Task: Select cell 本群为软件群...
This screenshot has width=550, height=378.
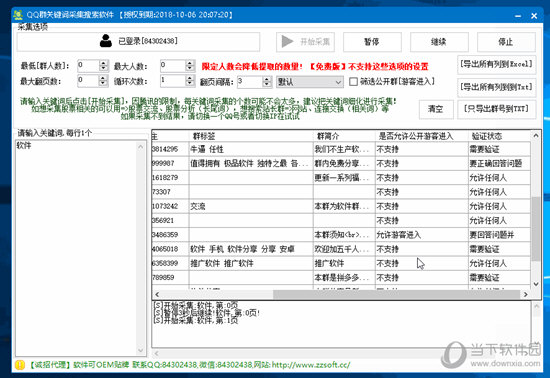Action: [x=344, y=206]
